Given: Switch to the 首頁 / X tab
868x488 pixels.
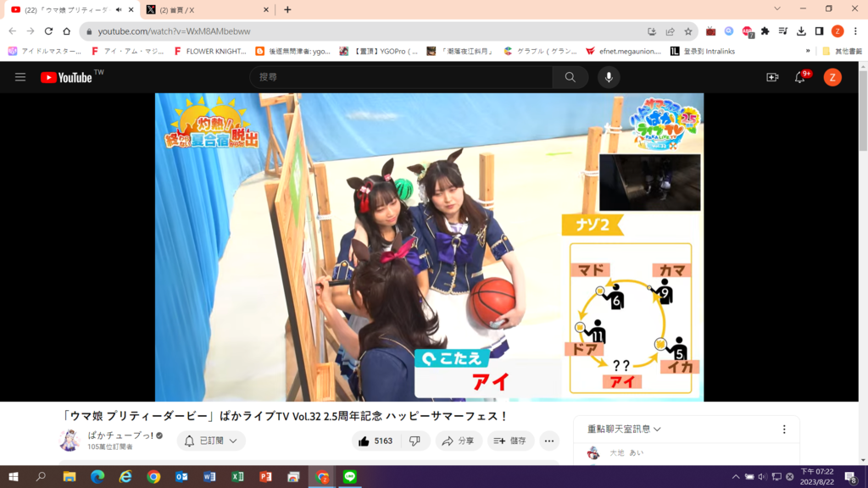Looking at the screenshot, I should click(207, 10).
